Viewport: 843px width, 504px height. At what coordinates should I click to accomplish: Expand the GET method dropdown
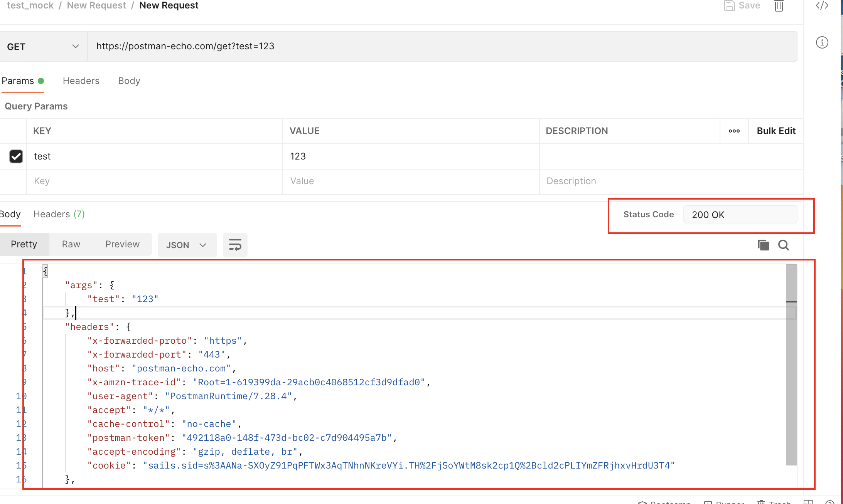(42, 47)
